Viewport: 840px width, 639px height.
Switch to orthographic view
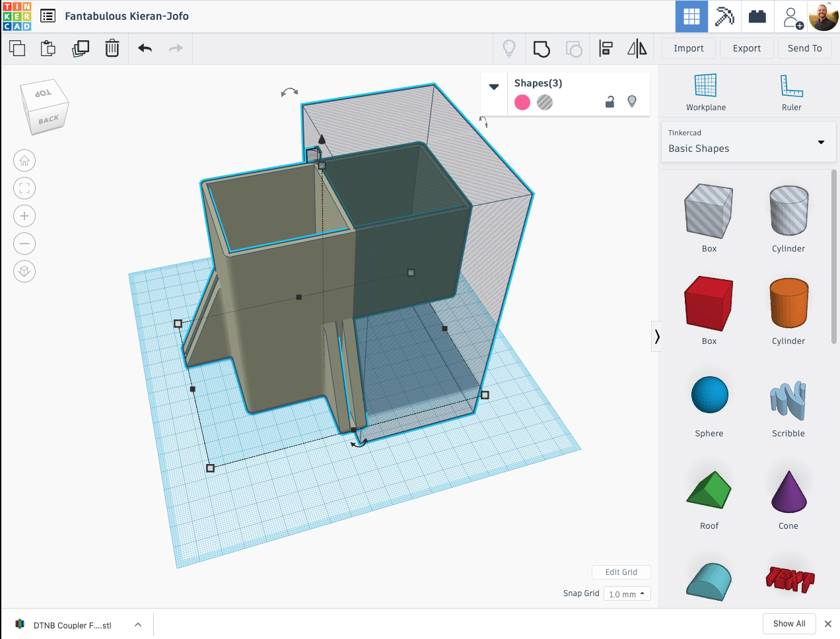[x=24, y=271]
